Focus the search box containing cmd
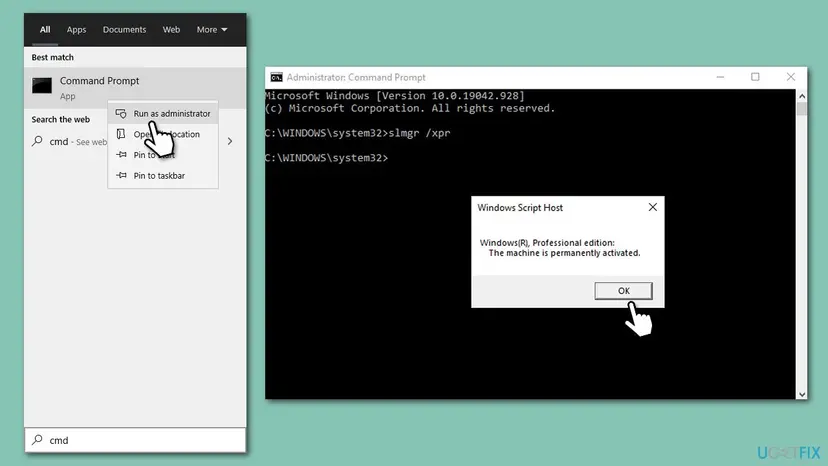Screen dimensions: 828x466 tap(135, 440)
